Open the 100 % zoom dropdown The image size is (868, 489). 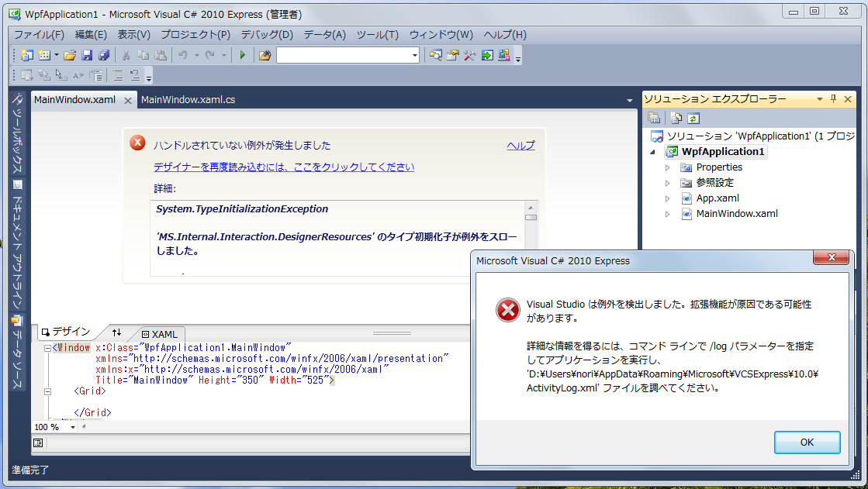click(x=72, y=427)
